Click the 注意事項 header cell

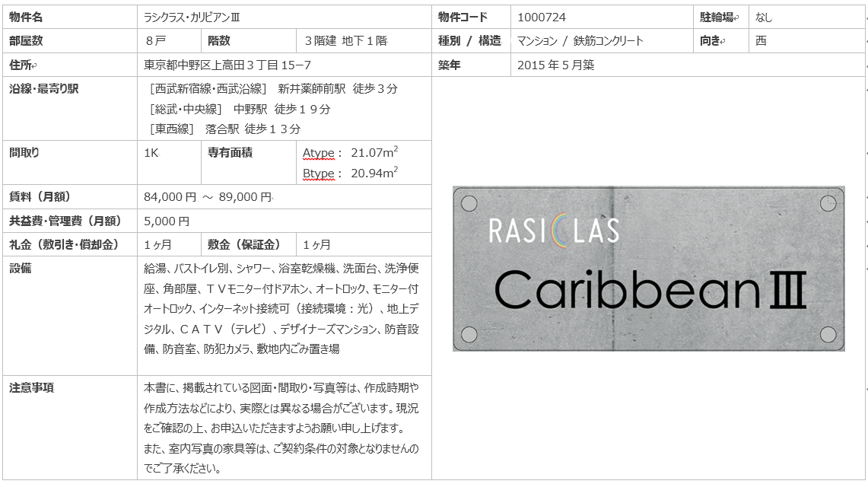click(x=31, y=387)
